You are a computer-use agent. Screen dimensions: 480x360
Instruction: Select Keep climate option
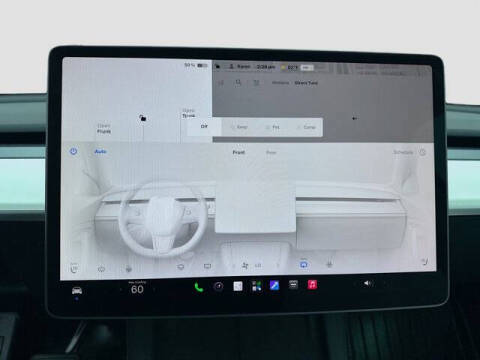239,127
